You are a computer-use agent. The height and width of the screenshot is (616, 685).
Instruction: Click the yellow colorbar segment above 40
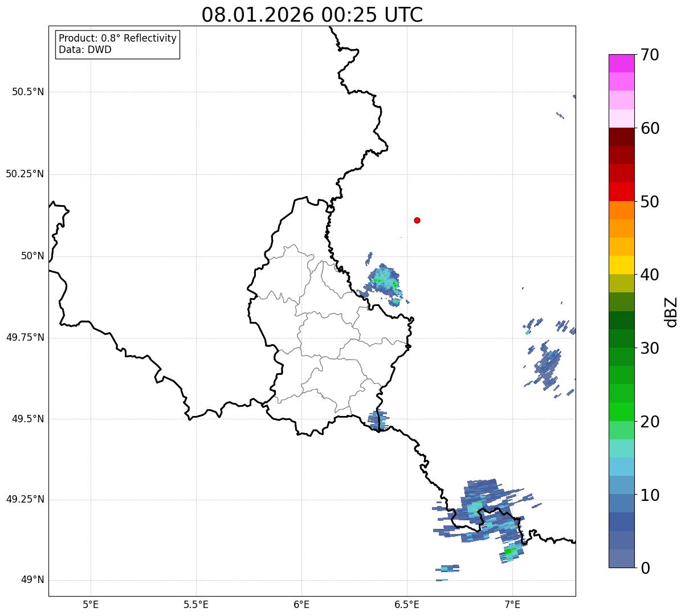coord(621,265)
